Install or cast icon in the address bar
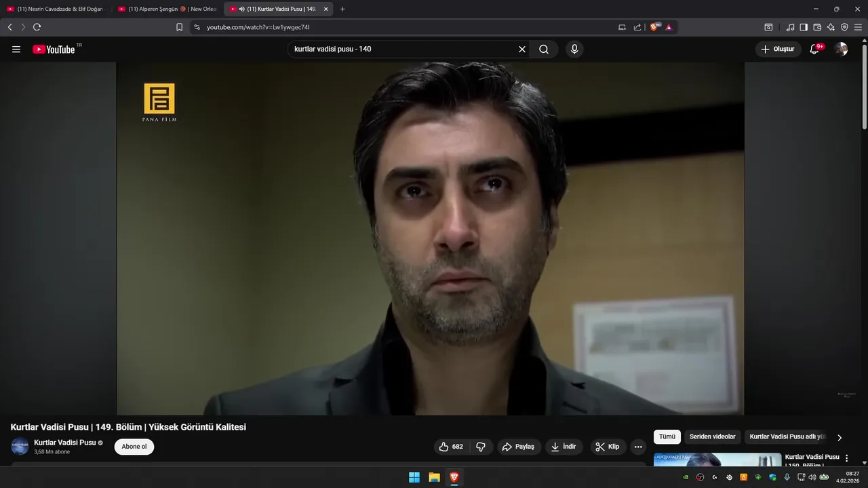This screenshot has width=868, height=488. pyautogui.click(x=622, y=27)
